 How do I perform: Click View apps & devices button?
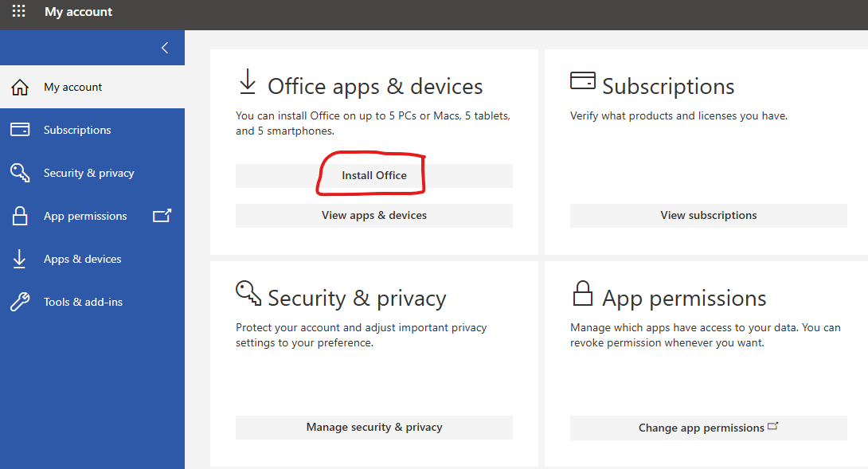(x=374, y=216)
